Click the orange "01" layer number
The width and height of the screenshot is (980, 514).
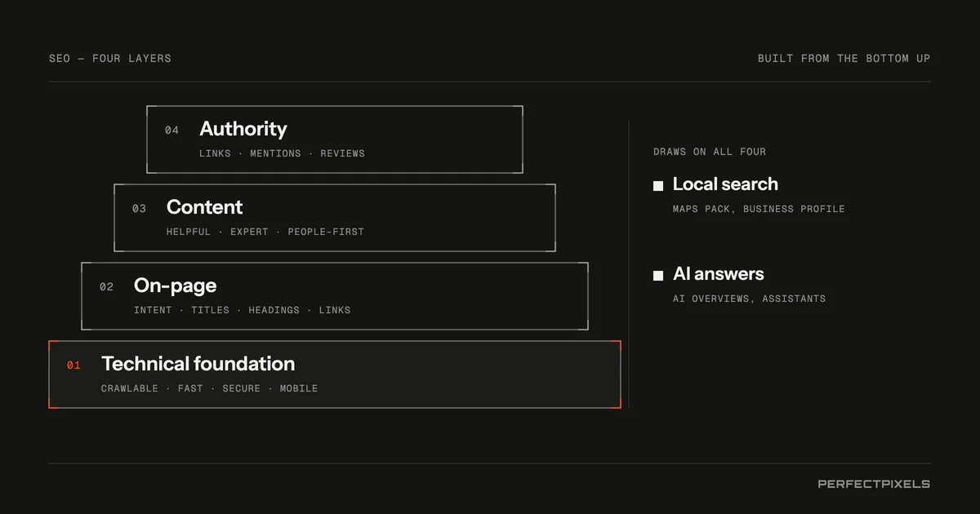point(73,366)
